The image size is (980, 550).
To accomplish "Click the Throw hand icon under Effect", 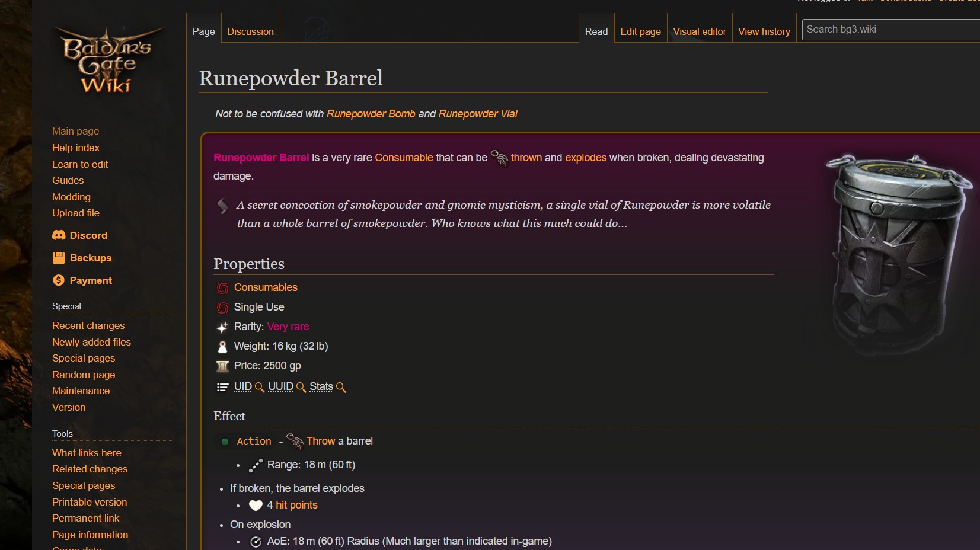I will tap(295, 441).
